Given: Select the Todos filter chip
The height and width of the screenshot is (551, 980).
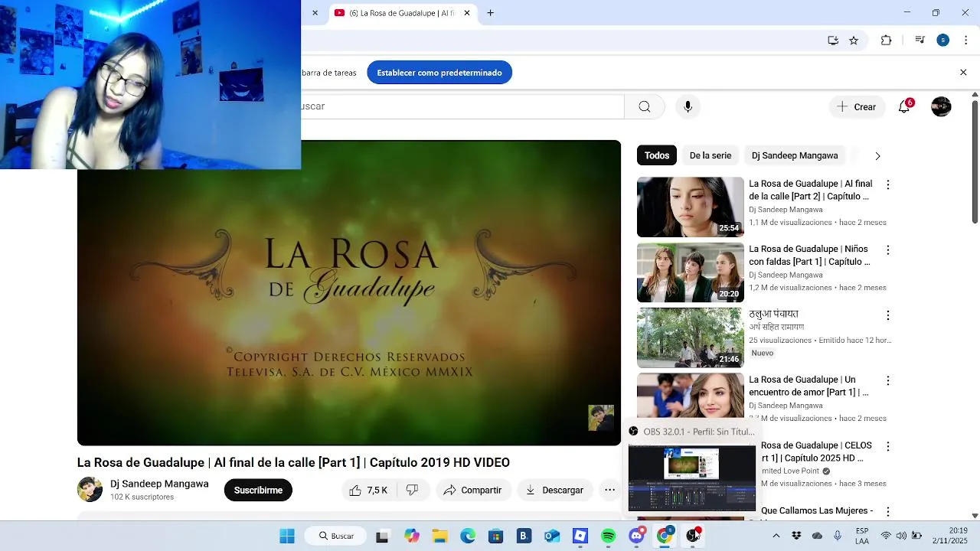Looking at the screenshot, I should click(x=657, y=155).
